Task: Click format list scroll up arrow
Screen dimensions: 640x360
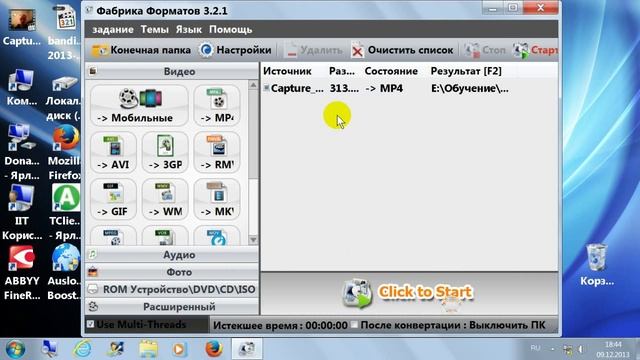Action: [253, 85]
